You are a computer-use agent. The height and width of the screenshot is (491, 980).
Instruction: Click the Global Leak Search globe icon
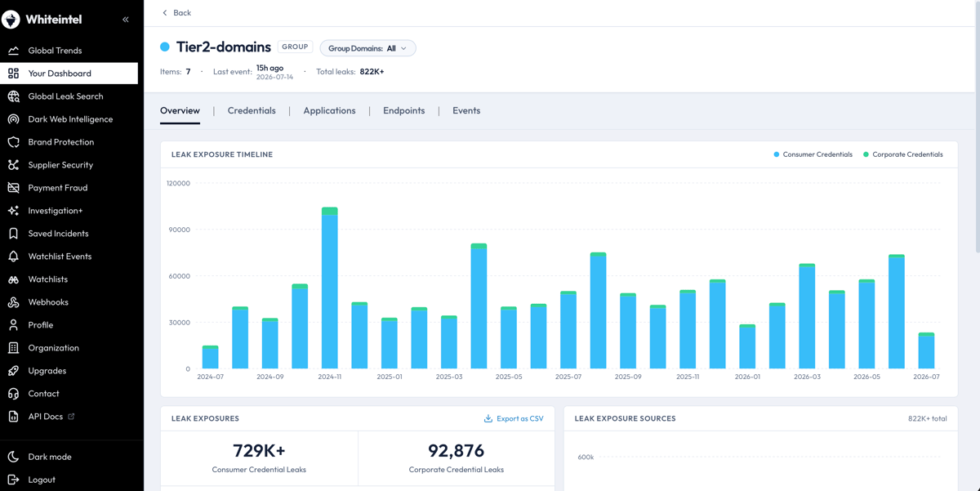(13, 96)
